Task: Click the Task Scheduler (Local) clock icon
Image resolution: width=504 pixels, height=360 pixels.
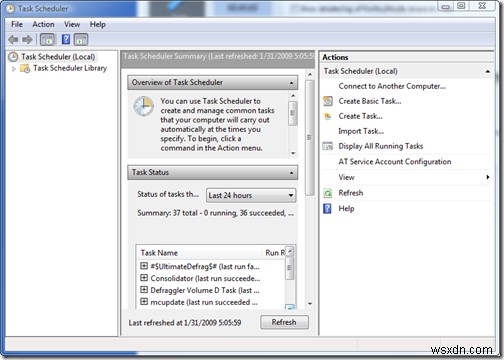Action: [x=13, y=57]
